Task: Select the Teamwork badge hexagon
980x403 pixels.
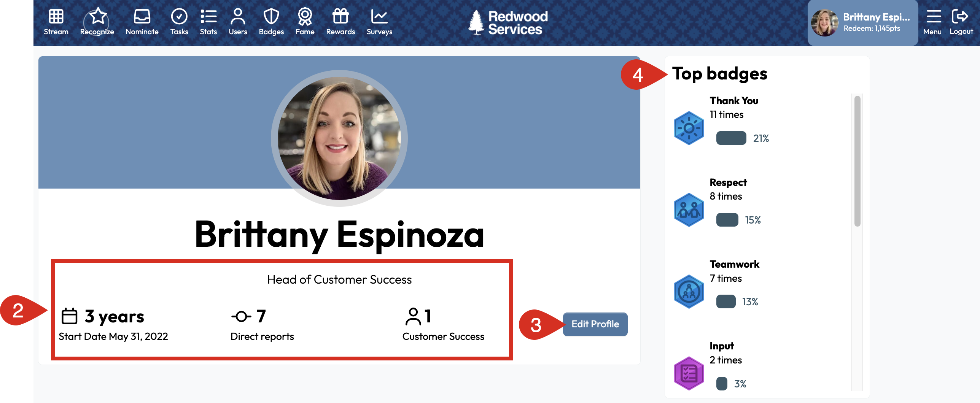Action: pyautogui.click(x=689, y=292)
